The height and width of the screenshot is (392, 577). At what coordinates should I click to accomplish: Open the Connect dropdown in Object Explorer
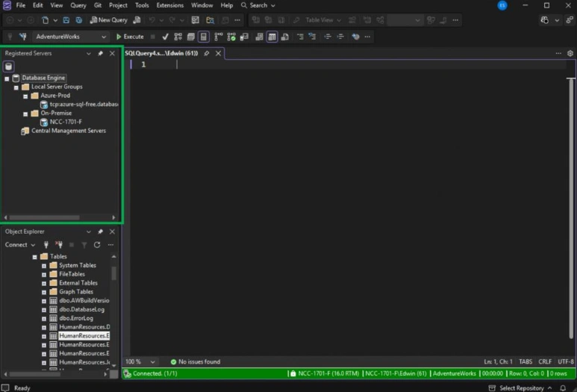click(20, 245)
